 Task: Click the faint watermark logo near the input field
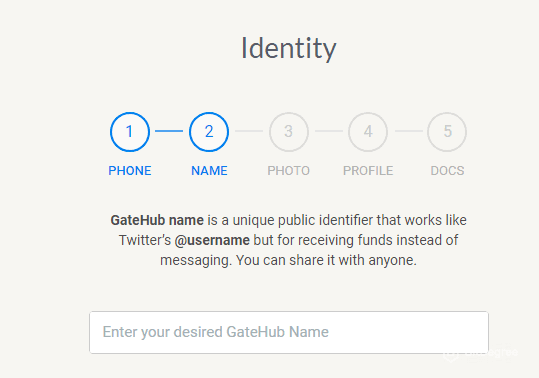click(x=480, y=353)
